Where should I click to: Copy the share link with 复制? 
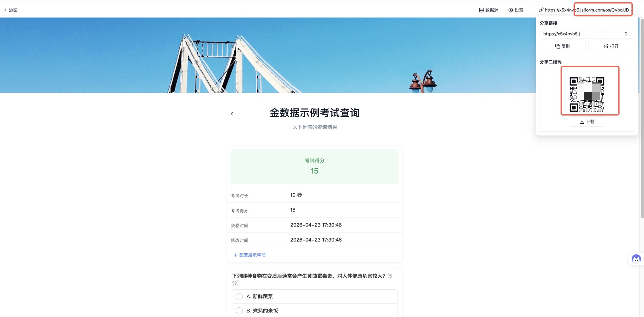pyautogui.click(x=563, y=46)
